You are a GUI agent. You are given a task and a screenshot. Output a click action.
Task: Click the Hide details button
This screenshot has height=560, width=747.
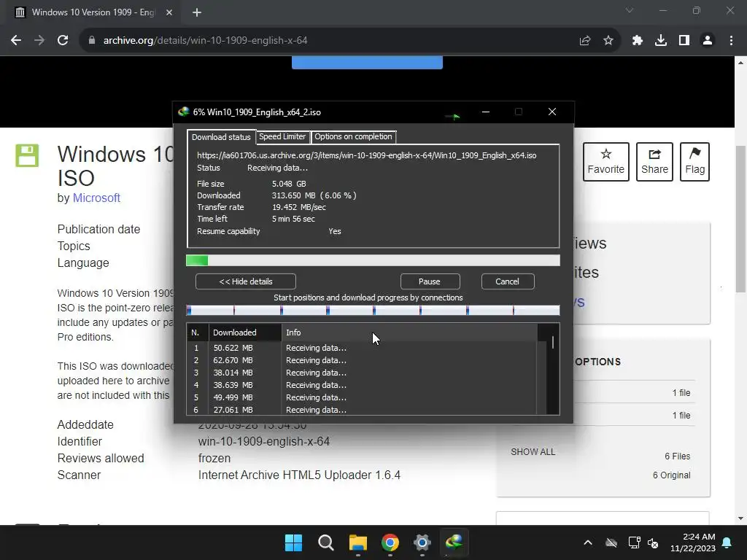tap(246, 281)
